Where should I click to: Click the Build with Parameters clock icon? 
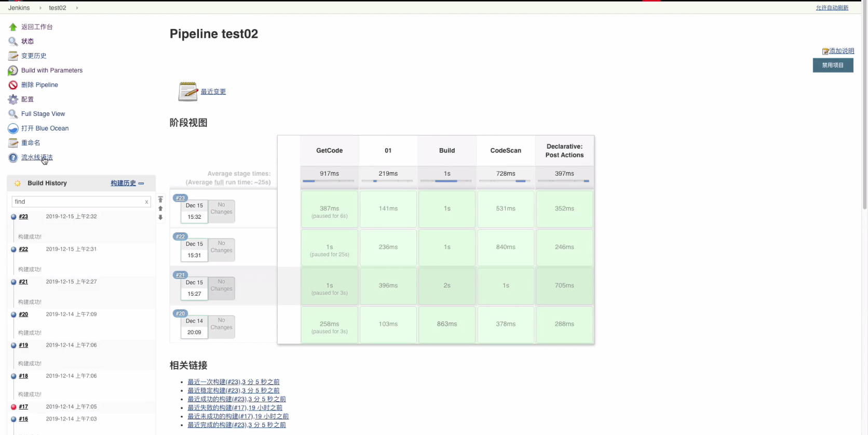13,71
